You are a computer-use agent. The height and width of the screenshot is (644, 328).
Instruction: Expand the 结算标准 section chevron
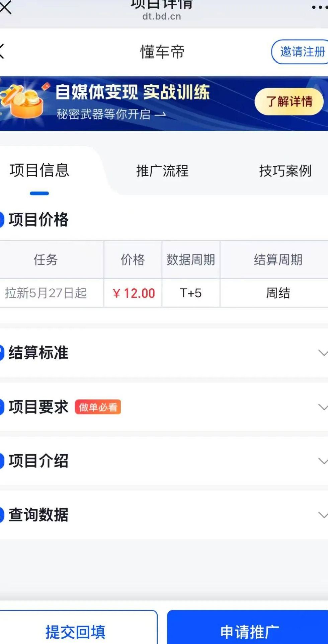322,353
